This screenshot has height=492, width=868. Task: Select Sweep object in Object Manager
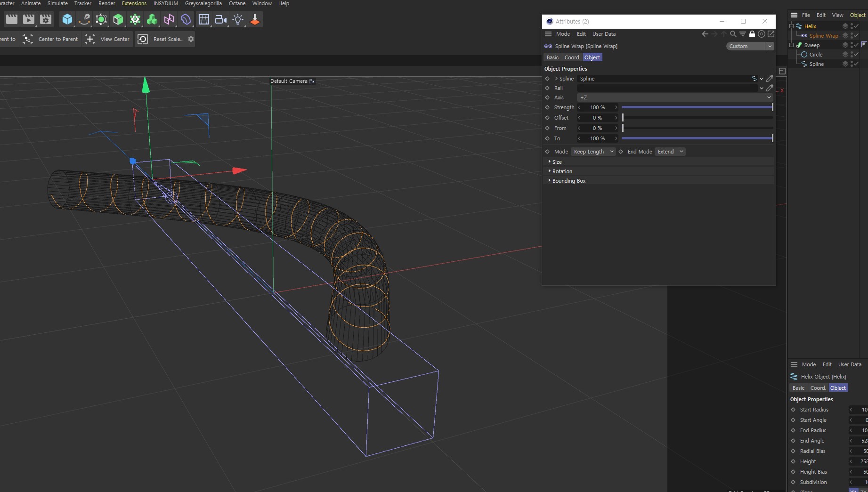(x=811, y=45)
